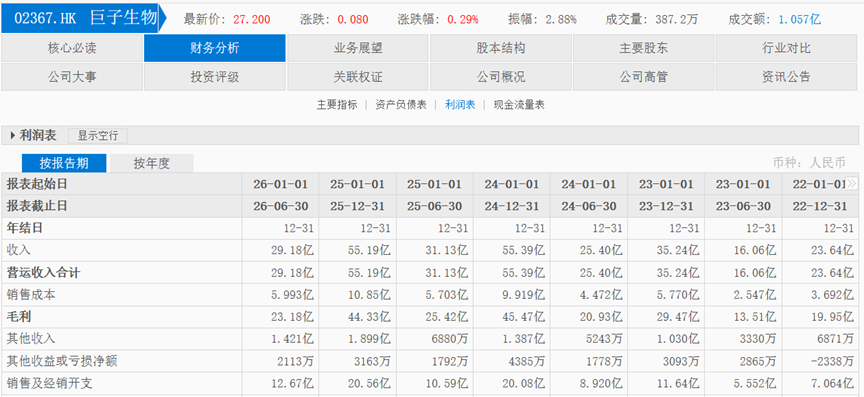Click the 币种: 人民币 currency label
The width and height of the screenshot is (864, 397).
(x=809, y=163)
